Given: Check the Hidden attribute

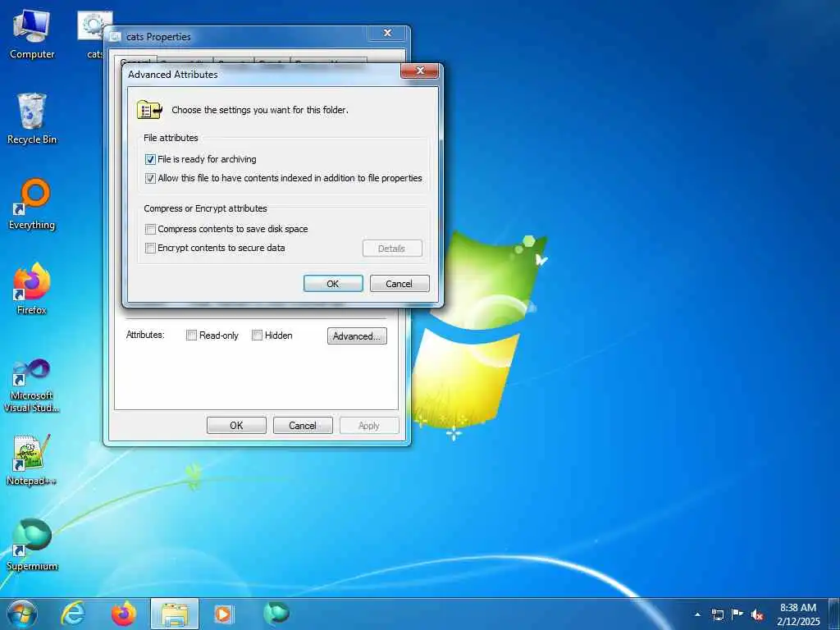Looking at the screenshot, I should [x=257, y=336].
